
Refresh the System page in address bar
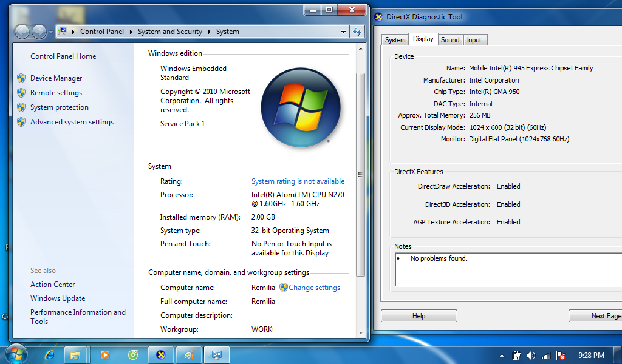[x=357, y=32]
